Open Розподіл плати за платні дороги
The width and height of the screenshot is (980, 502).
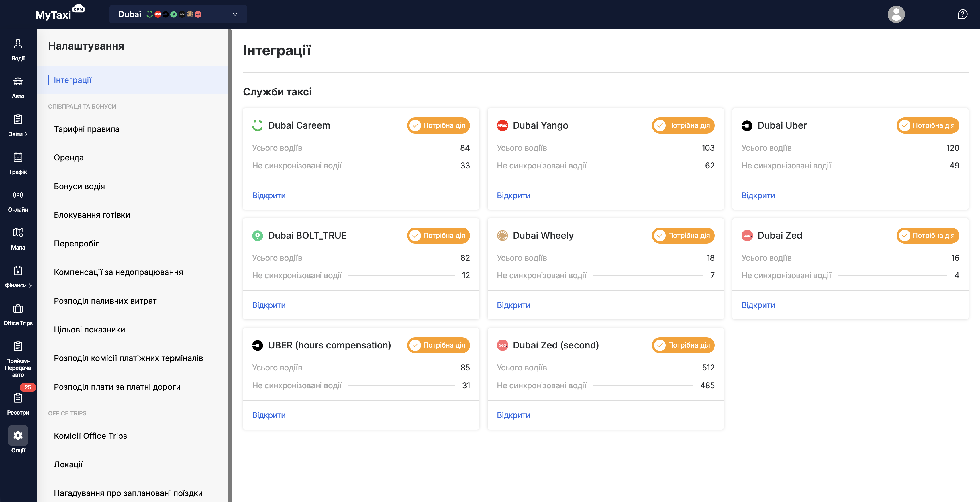pos(132,387)
